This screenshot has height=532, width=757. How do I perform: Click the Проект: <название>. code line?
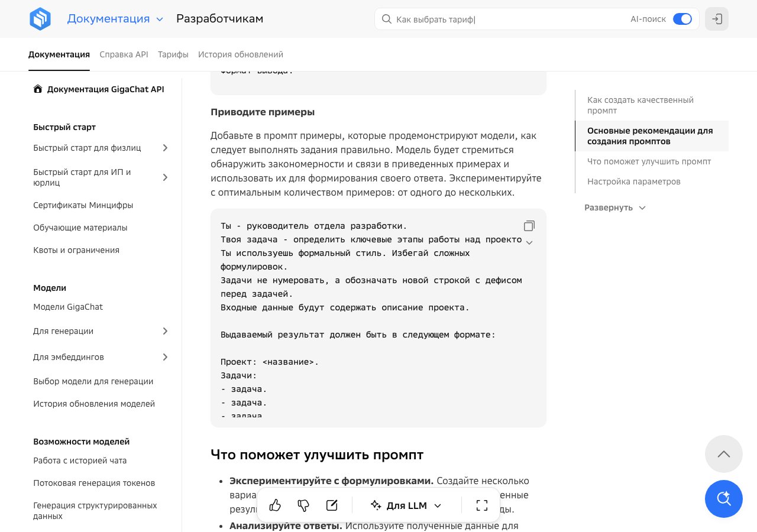tap(270, 362)
